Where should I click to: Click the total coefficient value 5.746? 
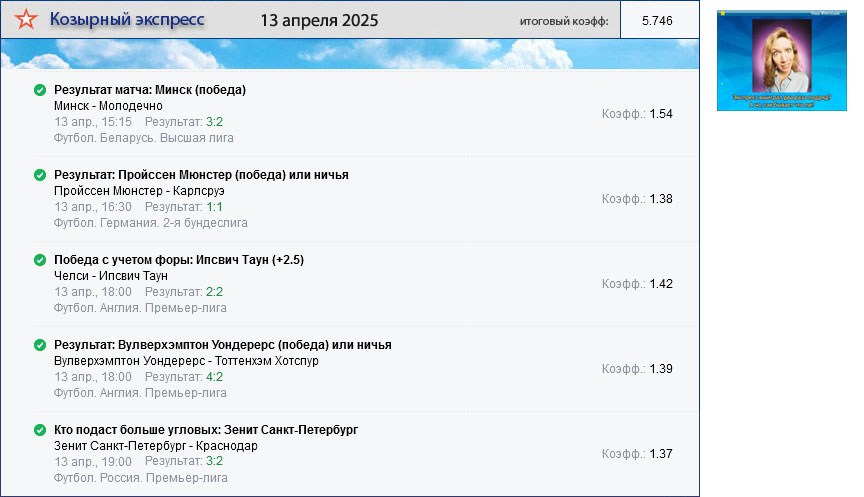(657, 20)
